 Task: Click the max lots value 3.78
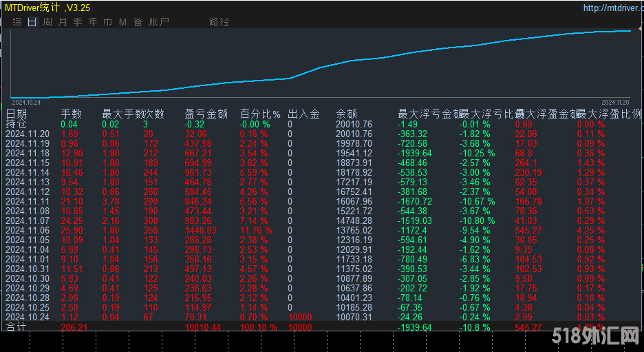click(111, 202)
